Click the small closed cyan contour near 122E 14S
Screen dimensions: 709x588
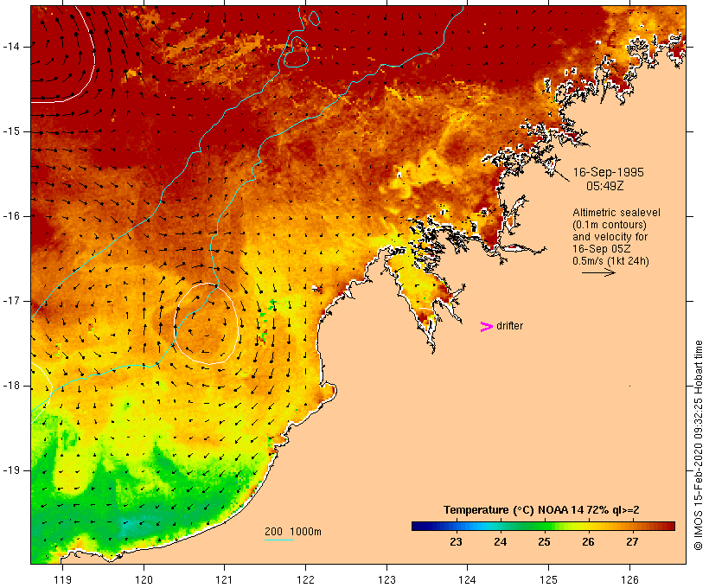click(296, 52)
